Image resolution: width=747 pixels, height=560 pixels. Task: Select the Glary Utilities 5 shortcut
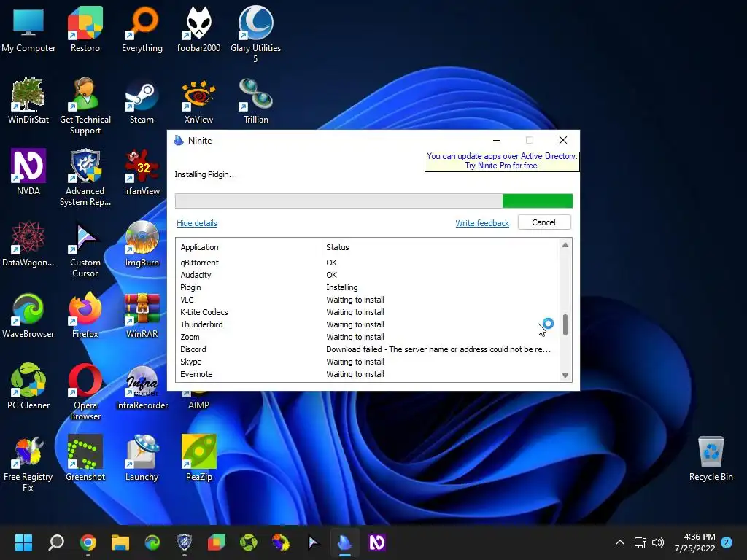coord(256,34)
